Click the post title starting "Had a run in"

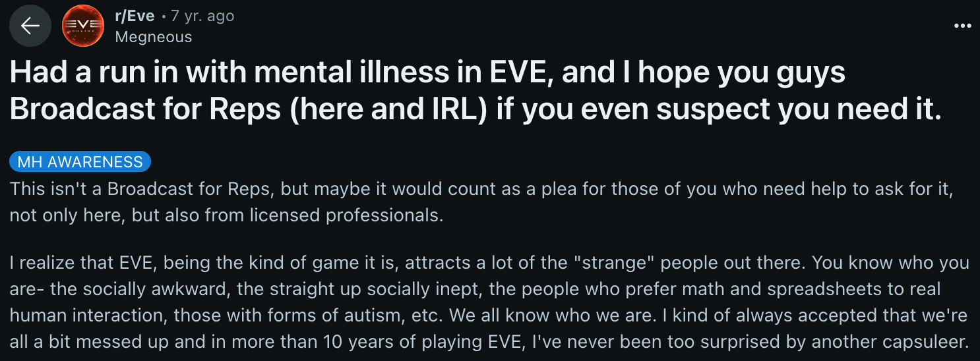(475, 92)
